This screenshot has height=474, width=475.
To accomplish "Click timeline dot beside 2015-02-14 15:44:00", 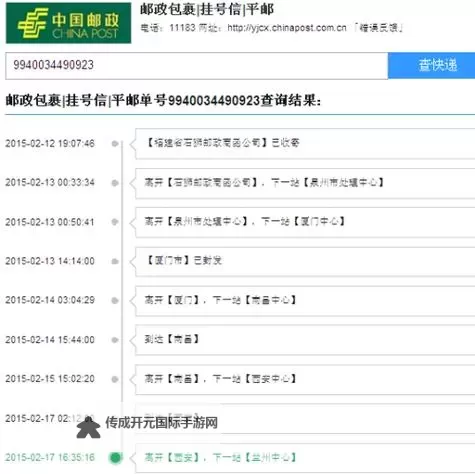I will pyautogui.click(x=115, y=340).
